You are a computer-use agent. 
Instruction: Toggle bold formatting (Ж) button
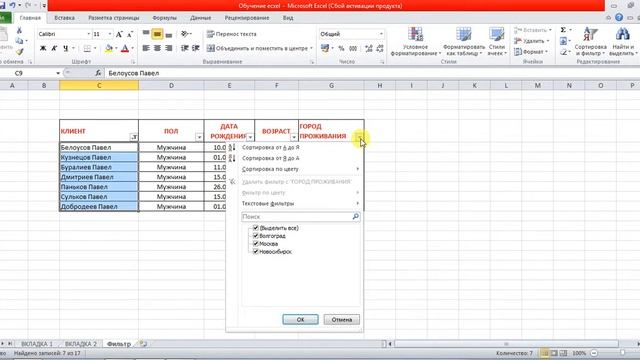(x=43, y=49)
